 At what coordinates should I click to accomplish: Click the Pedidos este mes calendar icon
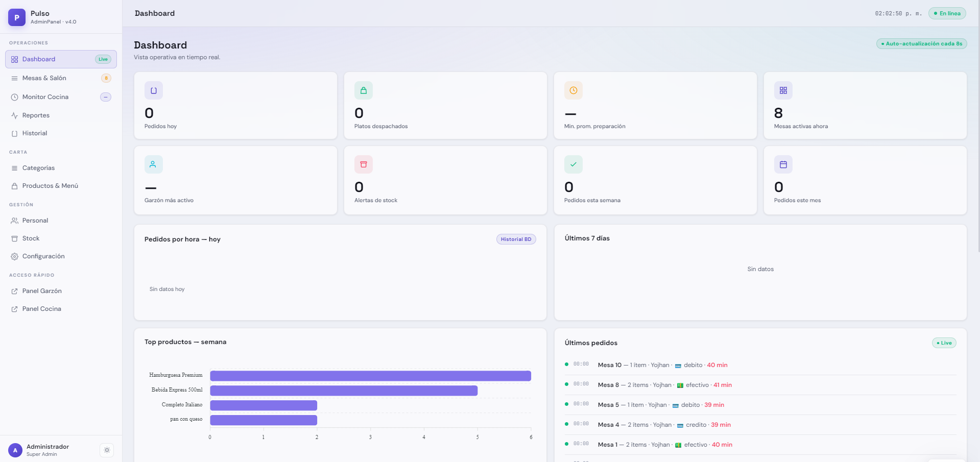pos(783,164)
